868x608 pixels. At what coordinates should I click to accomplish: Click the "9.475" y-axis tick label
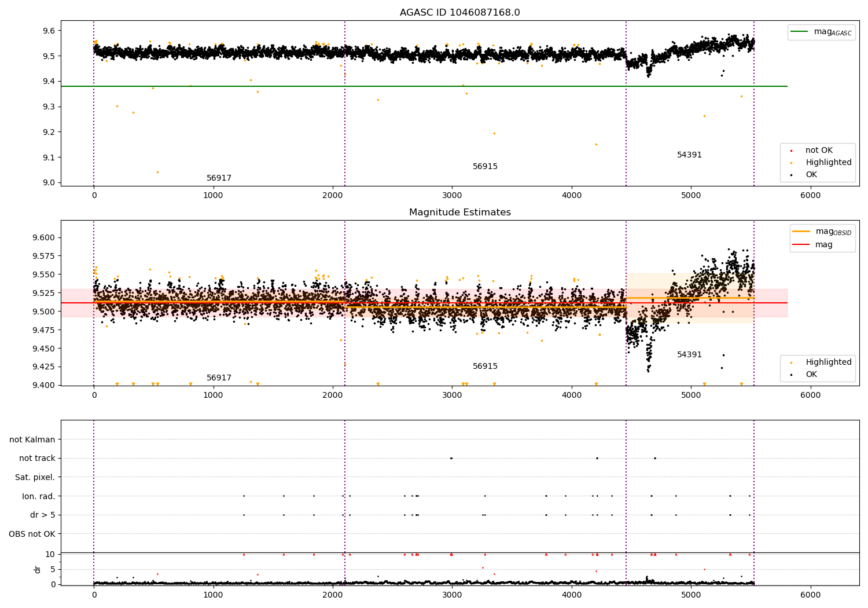[45, 331]
